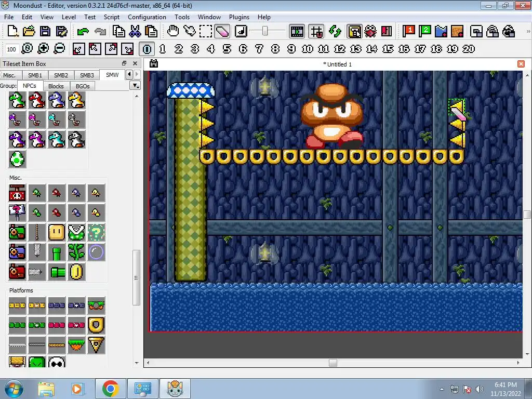Image resolution: width=532 pixels, height=399 pixels.
Task: Close the Tileset Item Box panel
Action: click(x=135, y=63)
